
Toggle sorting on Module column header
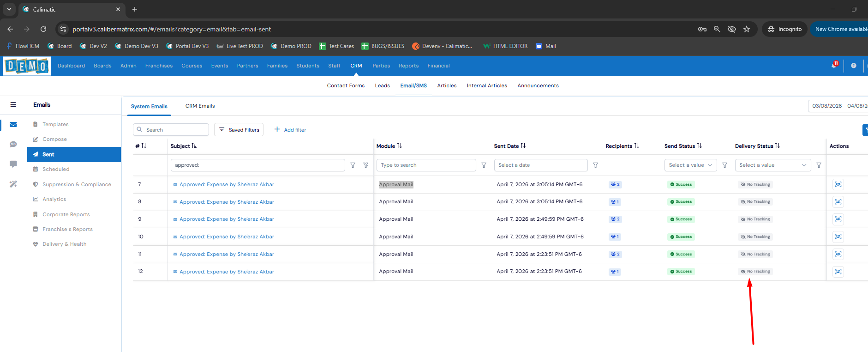tap(399, 146)
